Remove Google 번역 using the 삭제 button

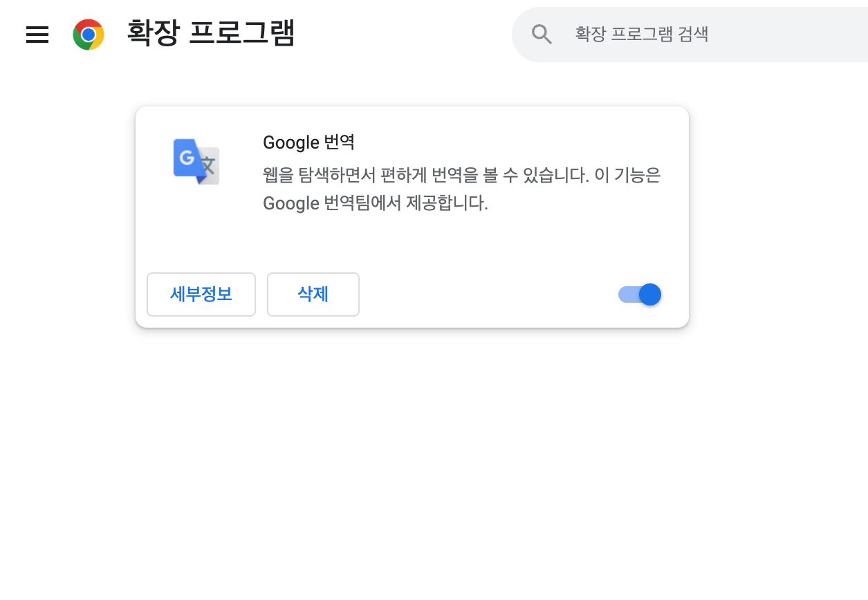313,294
